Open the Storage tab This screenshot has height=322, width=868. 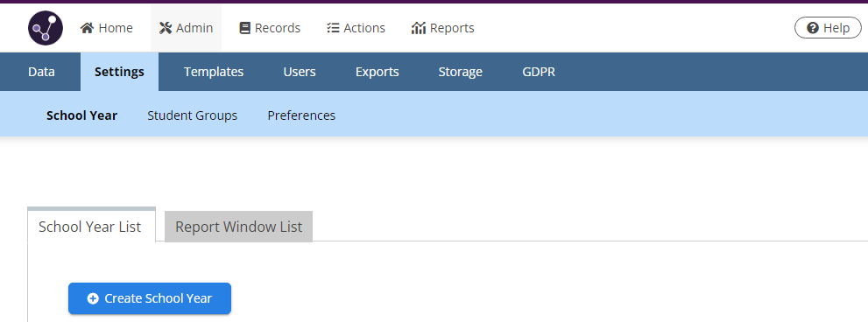click(460, 72)
